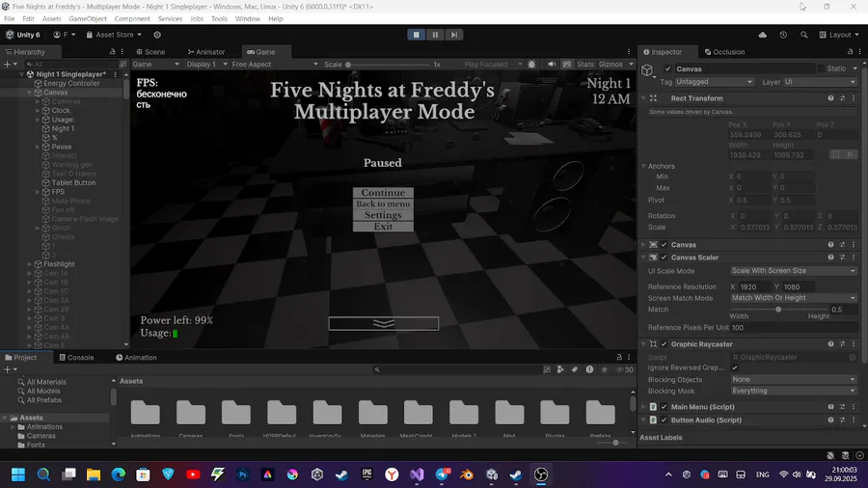Screen dimensions: 868x488
Task: Open Screen Match Mode dropdown
Action: click(793, 298)
